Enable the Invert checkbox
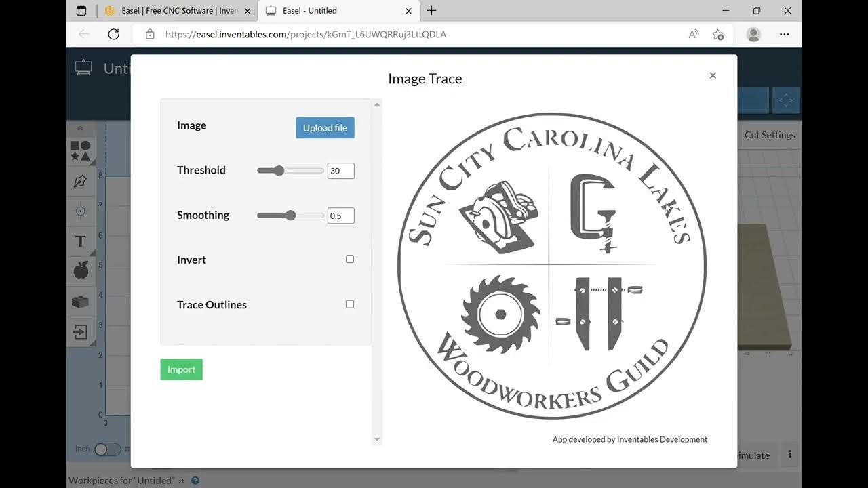The image size is (868, 488). coord(350,259)
